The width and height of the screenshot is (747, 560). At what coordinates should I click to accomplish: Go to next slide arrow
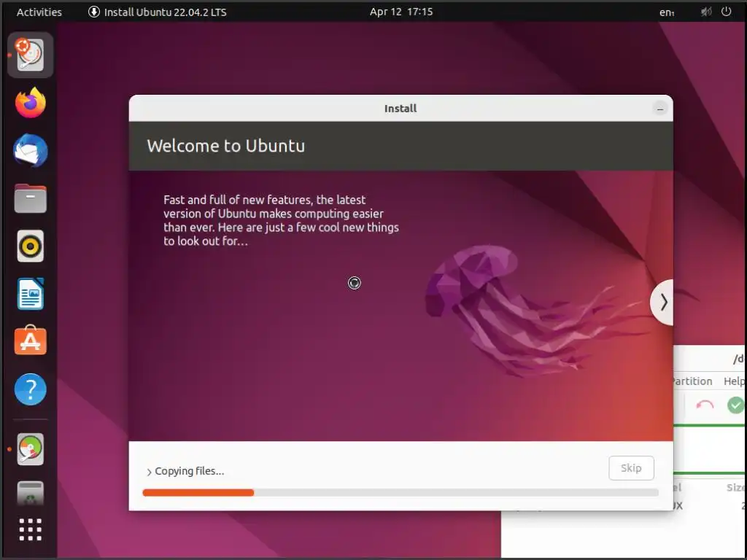(x=663, y=302)
